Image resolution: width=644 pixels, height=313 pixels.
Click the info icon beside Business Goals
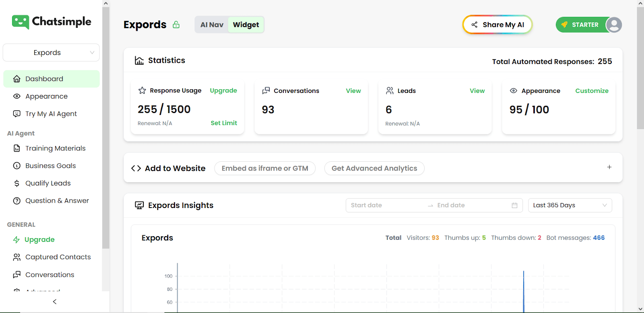17,166
